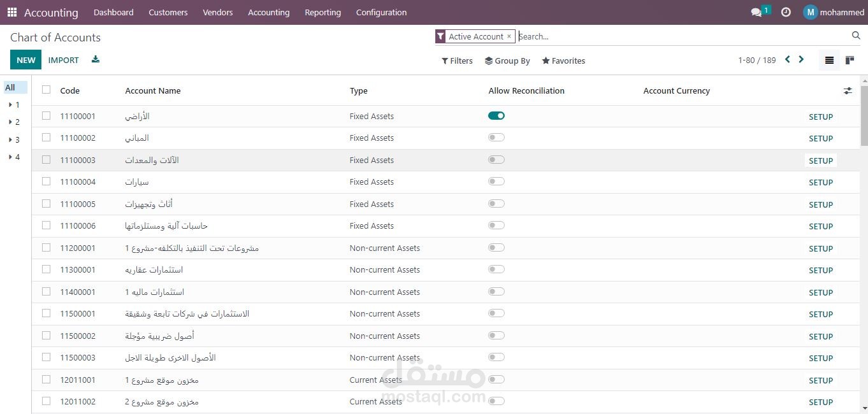Open the conversations chat icon

point(756,12)
